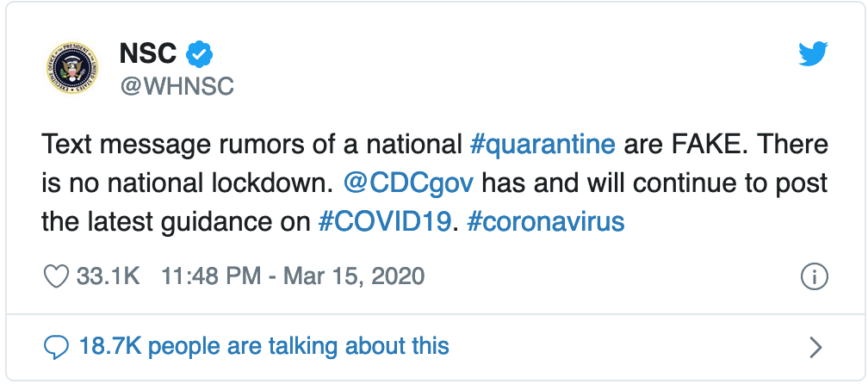This screenshot has width=868, height=384.
Task: Open '18.7K people are talking about this'
Action: point(264,346)
